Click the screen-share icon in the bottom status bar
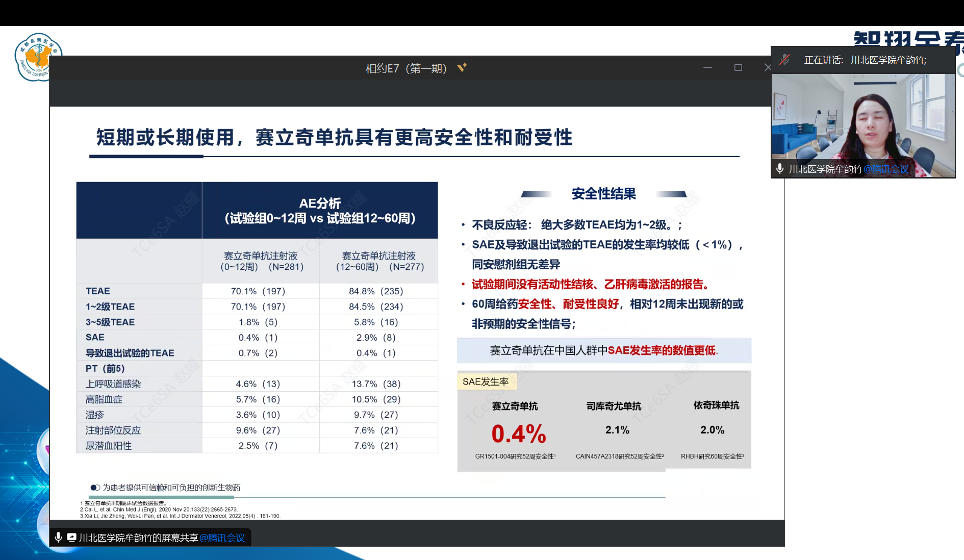Screen dimensions: 964x560 tap(71, 537)
